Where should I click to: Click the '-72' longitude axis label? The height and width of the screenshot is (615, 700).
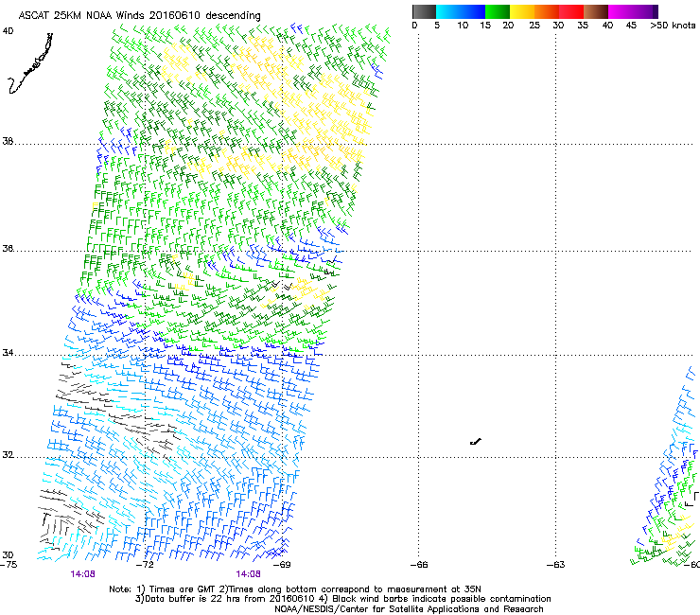click(x=145, y=565)
